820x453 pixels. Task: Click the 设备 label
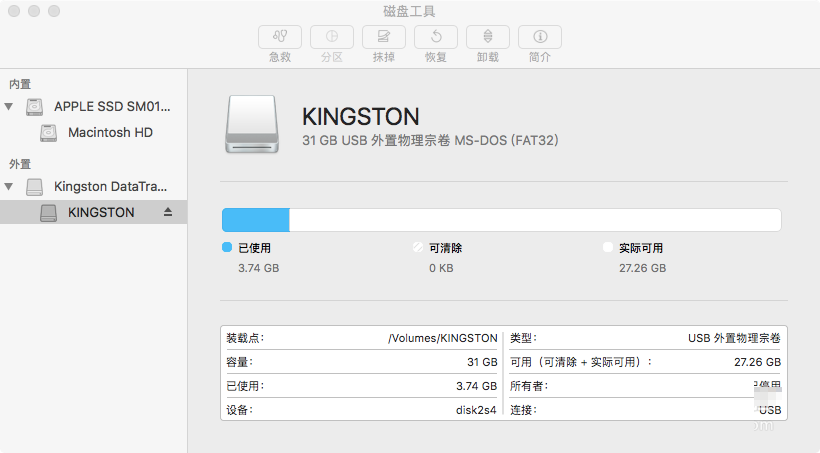click(x=240, y=410)
